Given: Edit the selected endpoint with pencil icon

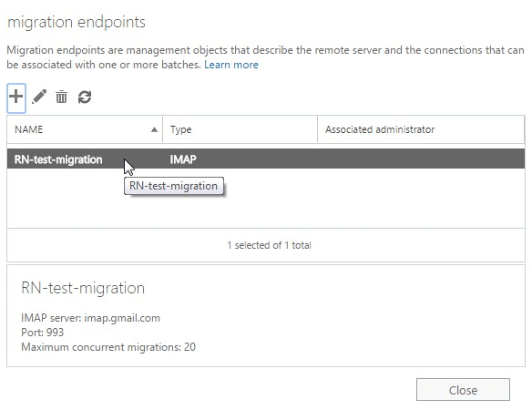Looking at the screenshot, I should pos(39,97).
